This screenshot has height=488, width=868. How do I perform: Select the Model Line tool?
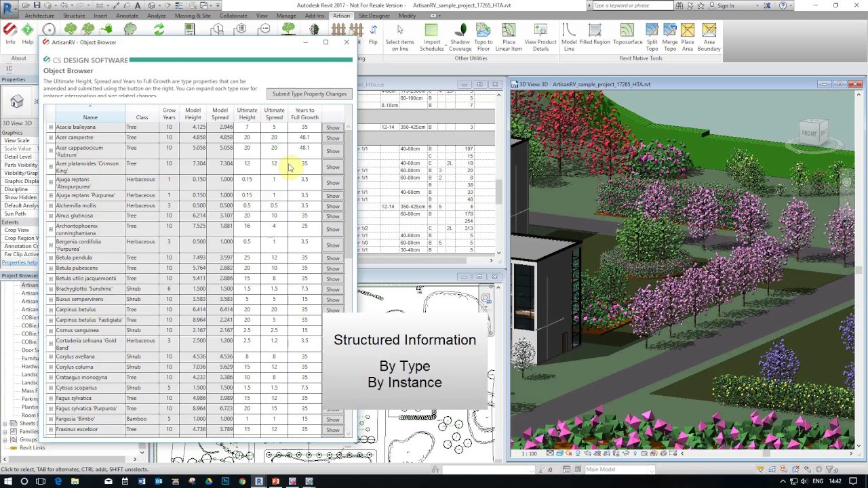pos(569,37)
